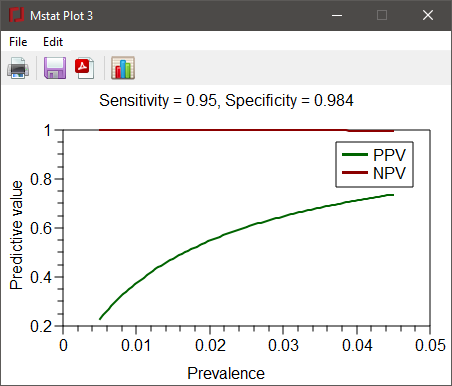Maximize the Mstat Plot 3 window

tap(382, 15)
